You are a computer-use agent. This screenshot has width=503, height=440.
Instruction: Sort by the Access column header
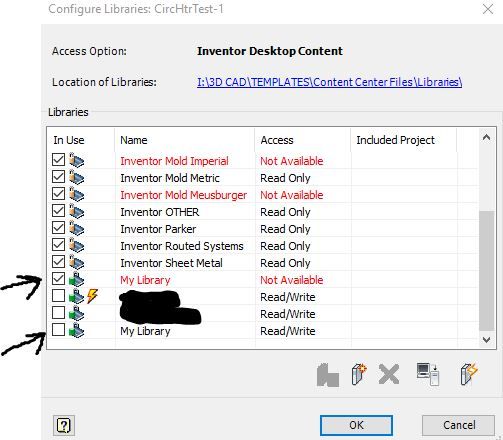tap(303, 140)
